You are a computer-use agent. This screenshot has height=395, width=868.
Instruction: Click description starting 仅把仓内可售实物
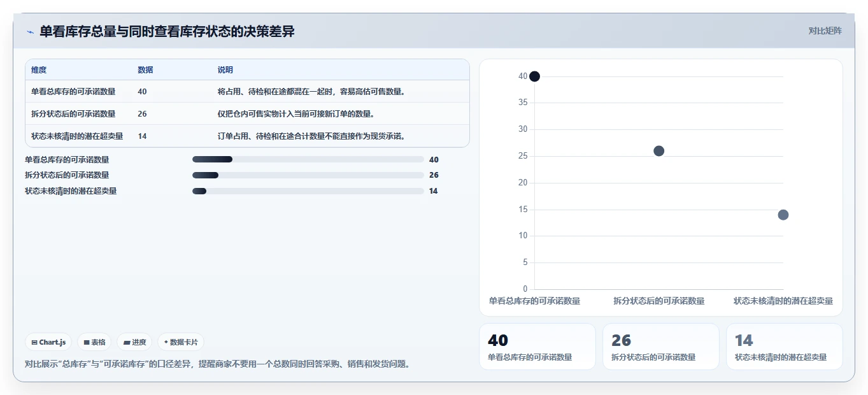[x=295, y=114]
